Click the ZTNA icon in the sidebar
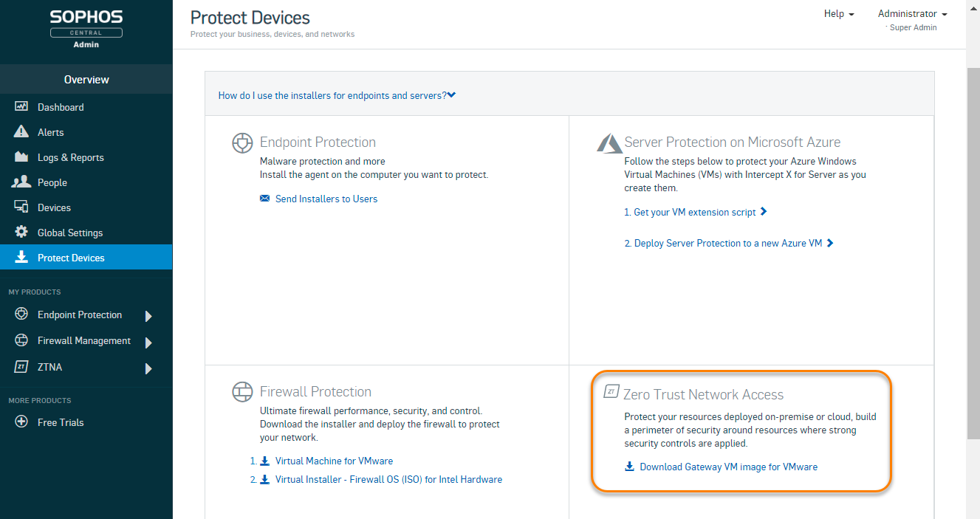The width and height of the screenshot is (980, 519). click(21, 367)
